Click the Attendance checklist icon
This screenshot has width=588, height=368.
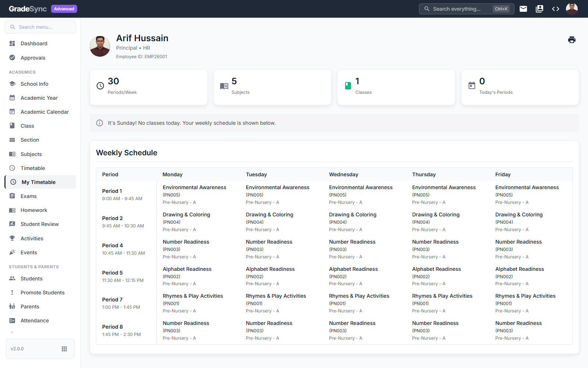click(12, 321)
